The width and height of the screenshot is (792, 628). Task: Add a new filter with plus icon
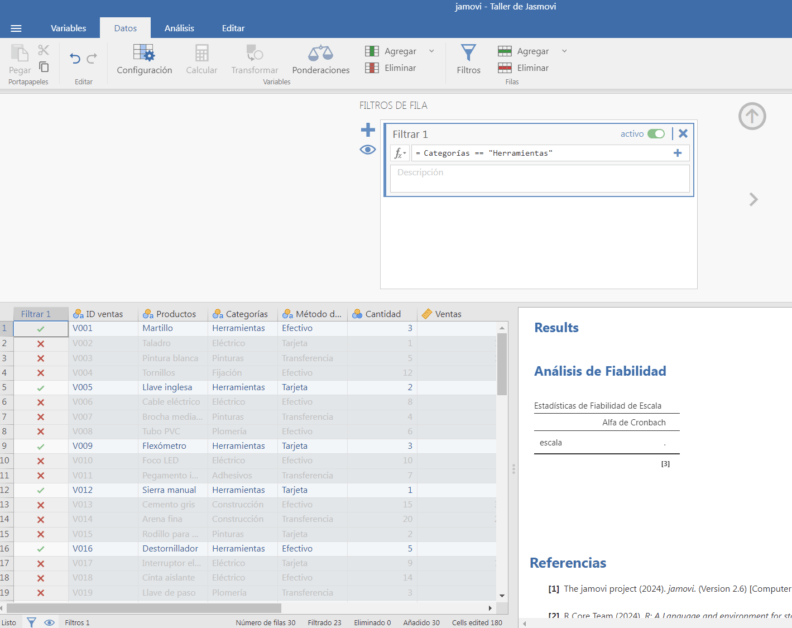[368, 130]
